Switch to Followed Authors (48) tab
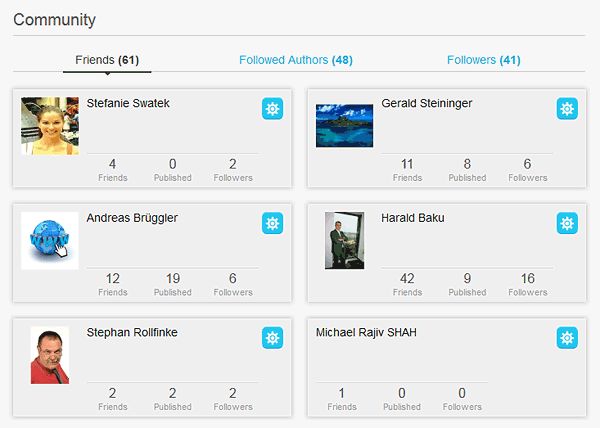 [296, 60]
